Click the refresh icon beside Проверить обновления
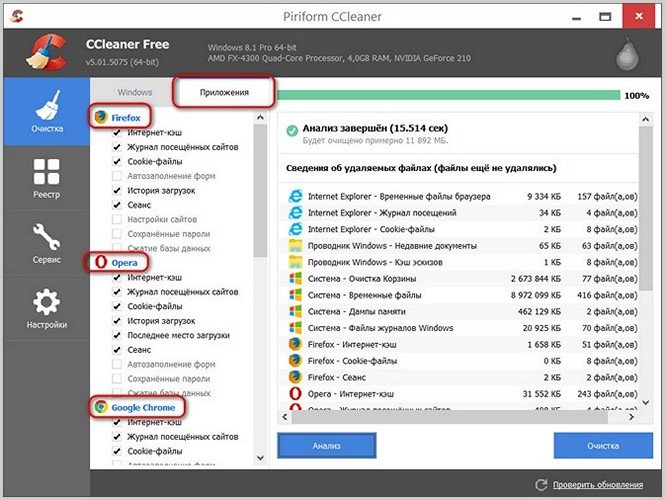This screenshot has width=665, height=500. pos(545,485)
